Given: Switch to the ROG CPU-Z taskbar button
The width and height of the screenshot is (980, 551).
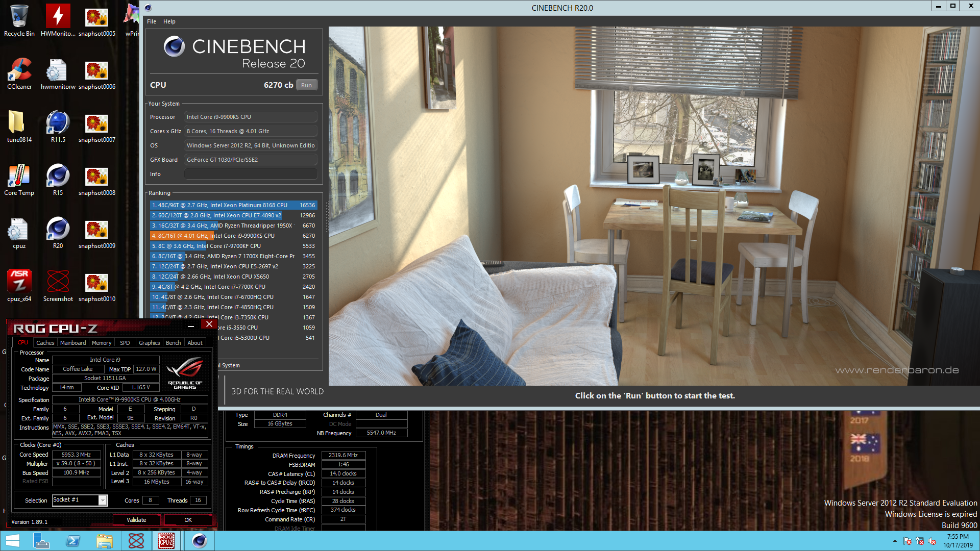Looking at the screenshot, I should [x=166, y=541].
